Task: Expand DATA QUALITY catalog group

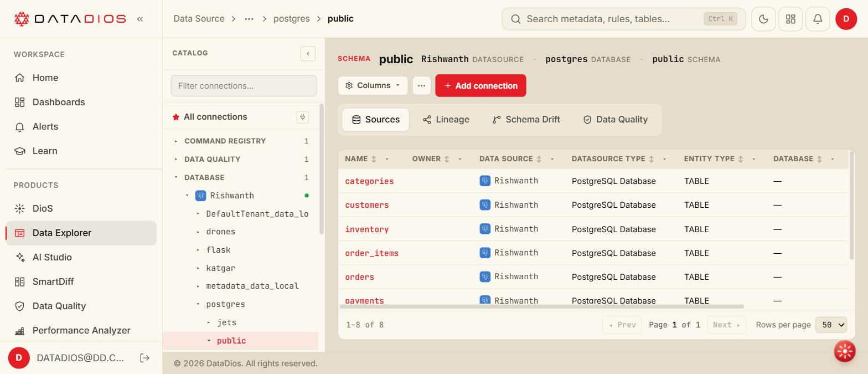Action: 176,159
